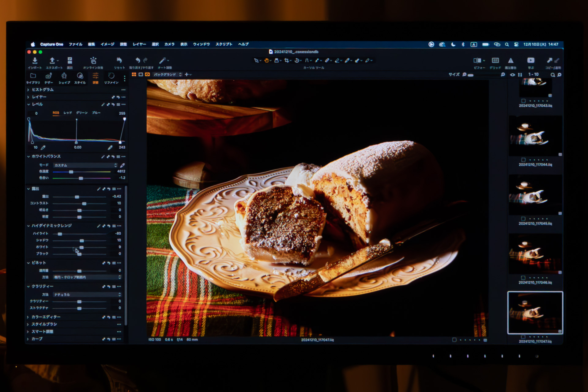The height and width of the screenshot is (392, 588).
Task: Click the Import (インポート) toolbar icon
Action: tap(35, 61)
